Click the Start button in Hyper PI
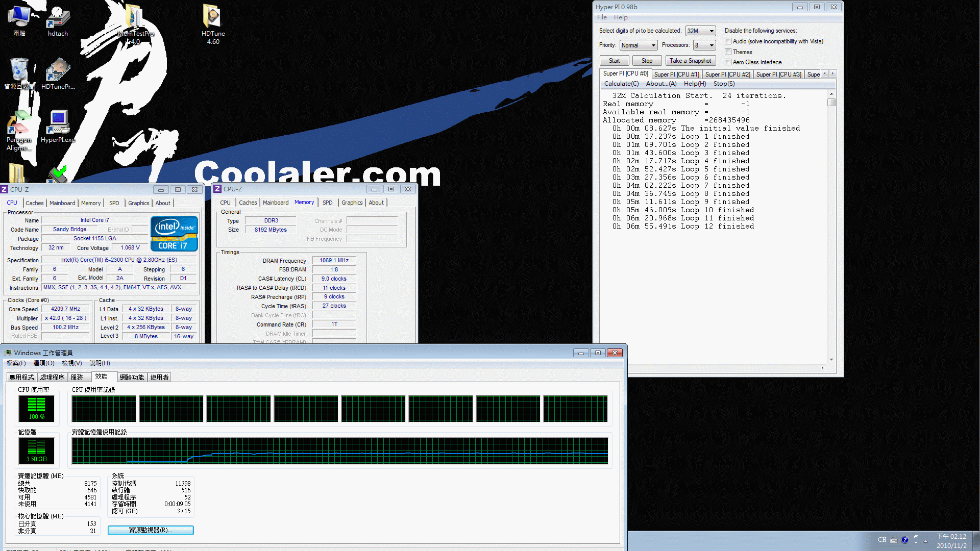This screenshot has height=551, width=980. (x=614, y=61)
